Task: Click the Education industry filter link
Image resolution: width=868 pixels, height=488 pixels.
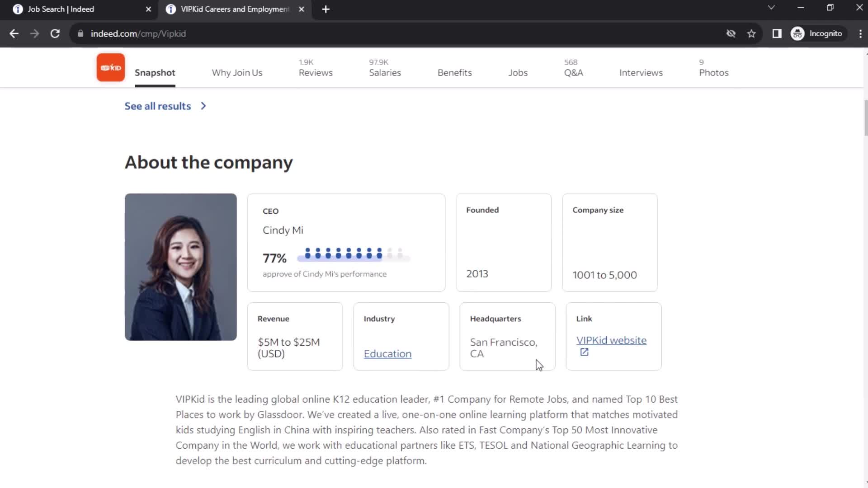Action: coord(387,353)
